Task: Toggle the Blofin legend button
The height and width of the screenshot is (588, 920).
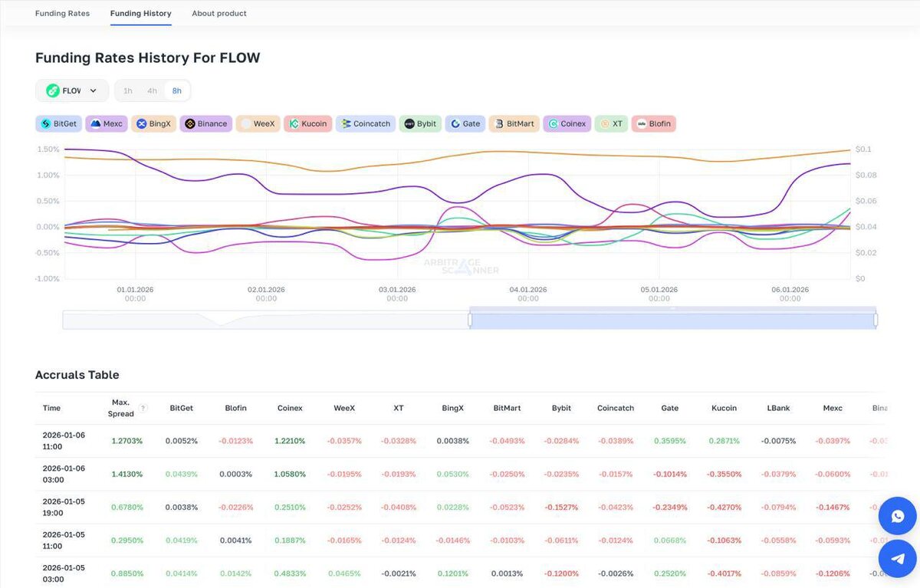Action: click(653, 123)
